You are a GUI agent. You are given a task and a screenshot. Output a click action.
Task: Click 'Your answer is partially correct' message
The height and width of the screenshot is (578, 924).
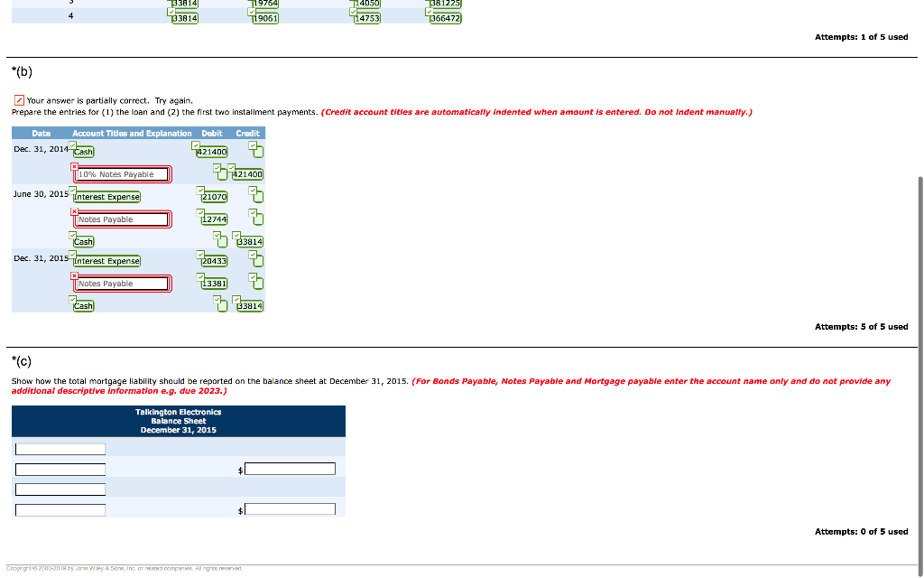click(x=109, y=101)
